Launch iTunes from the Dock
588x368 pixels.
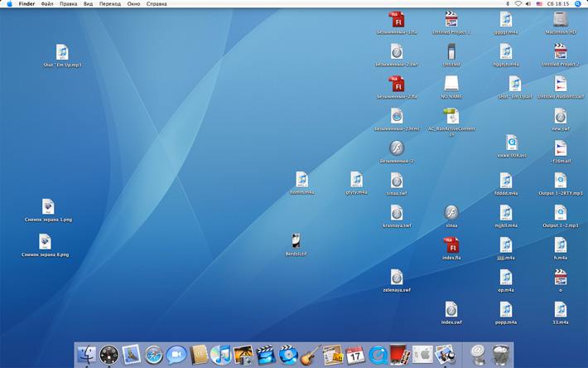[221, 355]
